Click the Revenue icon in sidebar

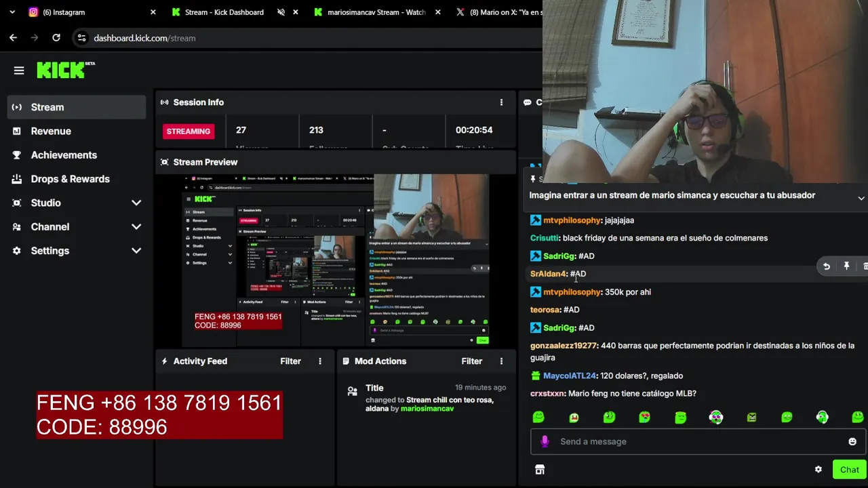click(x=17, y=131)
